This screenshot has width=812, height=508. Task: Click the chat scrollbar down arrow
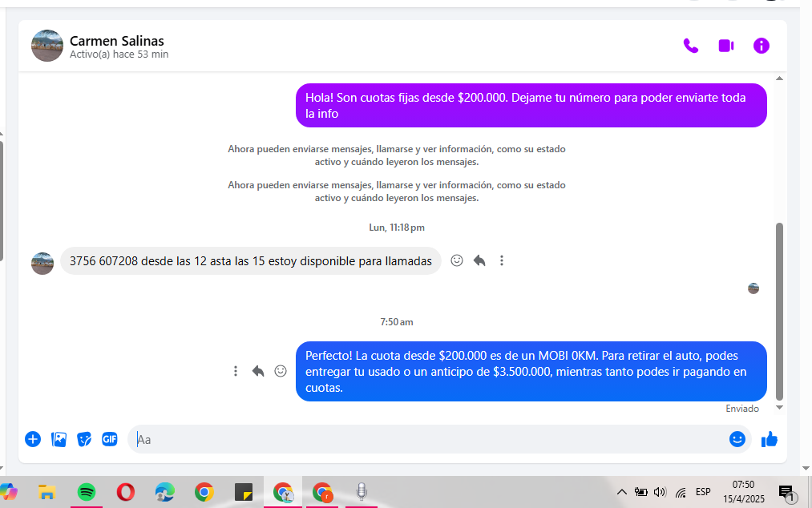point(779,408)
